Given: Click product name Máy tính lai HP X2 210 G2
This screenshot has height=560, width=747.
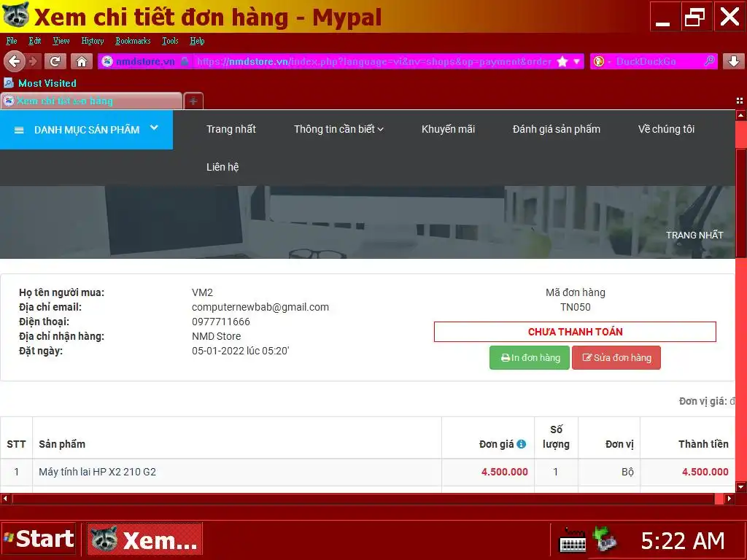Looking at the screenshot, I should click(x=98, y=472).
